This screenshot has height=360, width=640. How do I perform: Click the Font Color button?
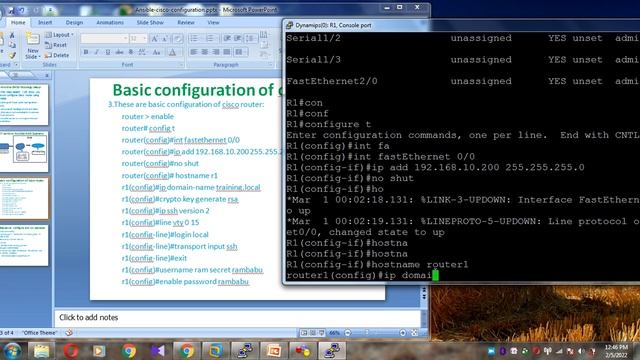point(172,52)
